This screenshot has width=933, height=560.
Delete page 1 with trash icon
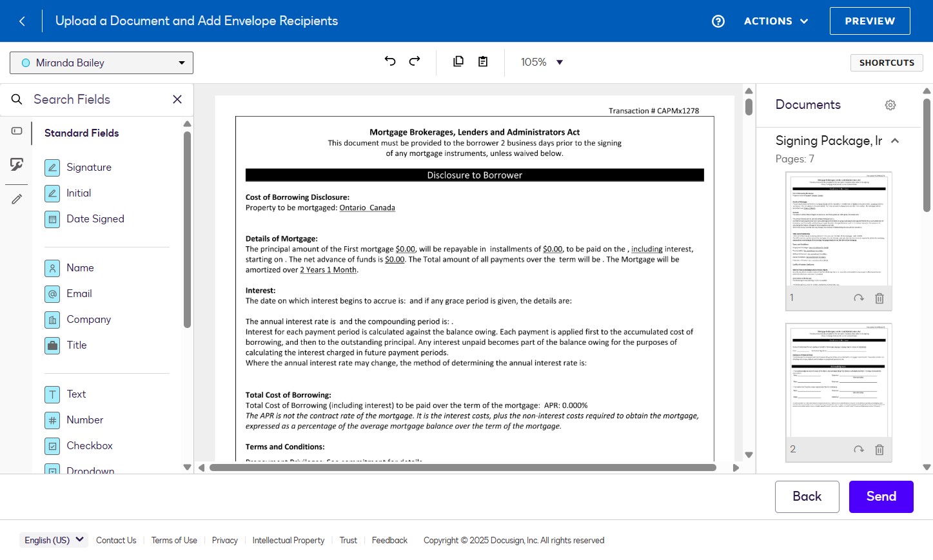coord(879,298)
